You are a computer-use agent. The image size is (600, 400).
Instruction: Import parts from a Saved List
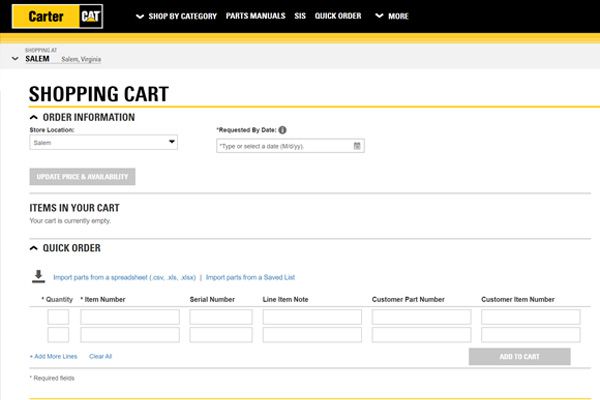[250, 277]
